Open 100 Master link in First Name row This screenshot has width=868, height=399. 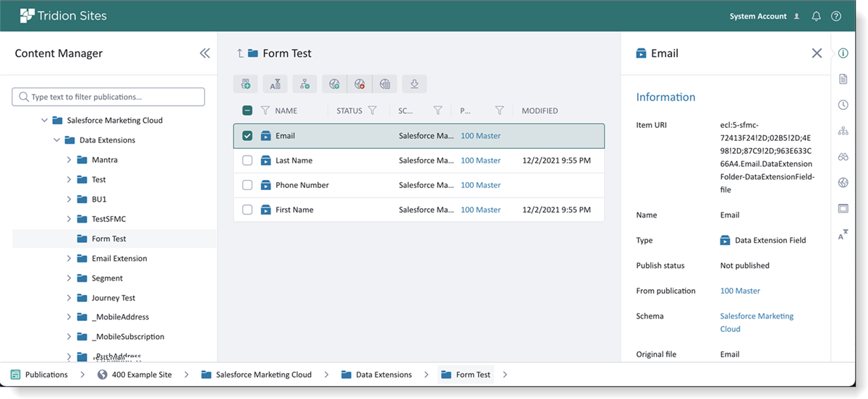point(480,210)
